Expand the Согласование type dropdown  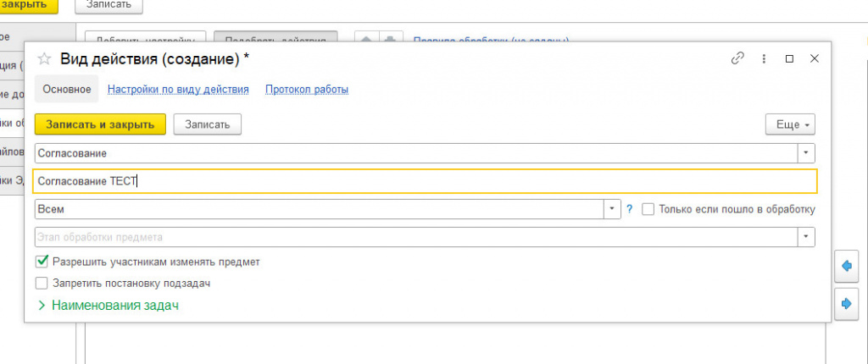coord(806,153)
